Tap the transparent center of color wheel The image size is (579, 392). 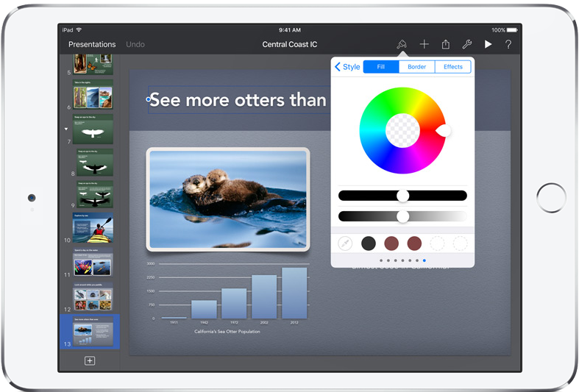[x=402, y=131]
